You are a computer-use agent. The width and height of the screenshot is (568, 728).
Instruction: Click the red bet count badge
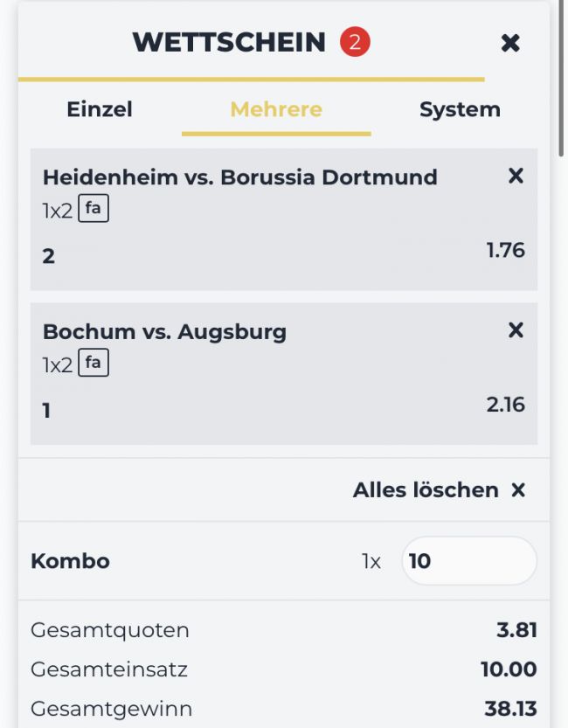click(x=355, y=42)
